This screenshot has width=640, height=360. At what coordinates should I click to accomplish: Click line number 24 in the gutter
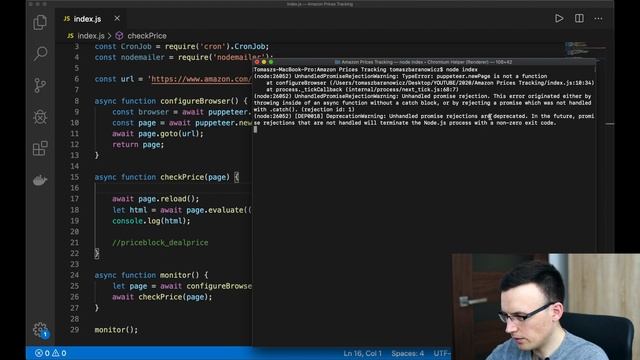(x=74, y=275)
